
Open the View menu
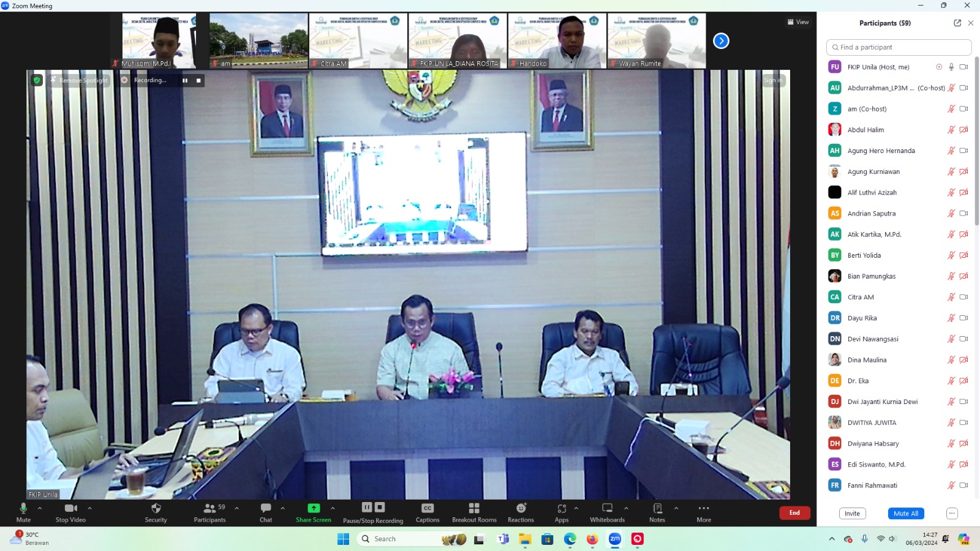pos(798,22)
